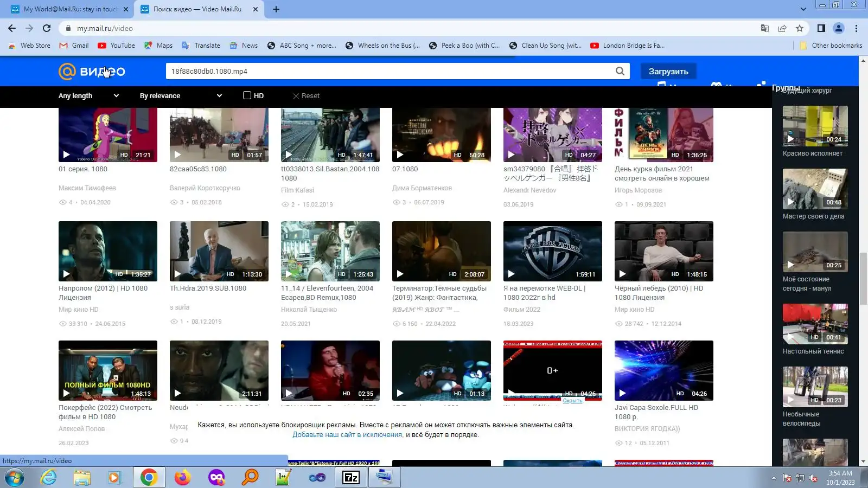Open the Chrome tab search chevron
Viewport: 868px width, 488px height.
tap(803, 9)
